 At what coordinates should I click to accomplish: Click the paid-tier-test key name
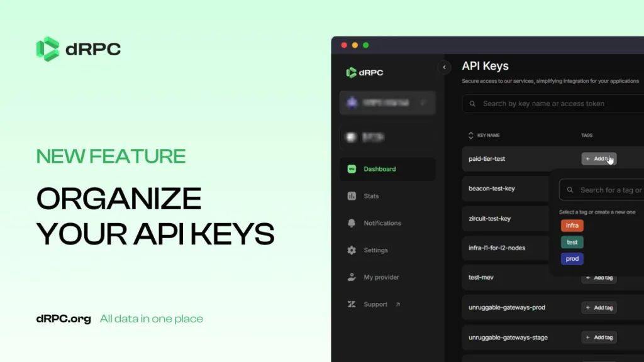point(487,159)
